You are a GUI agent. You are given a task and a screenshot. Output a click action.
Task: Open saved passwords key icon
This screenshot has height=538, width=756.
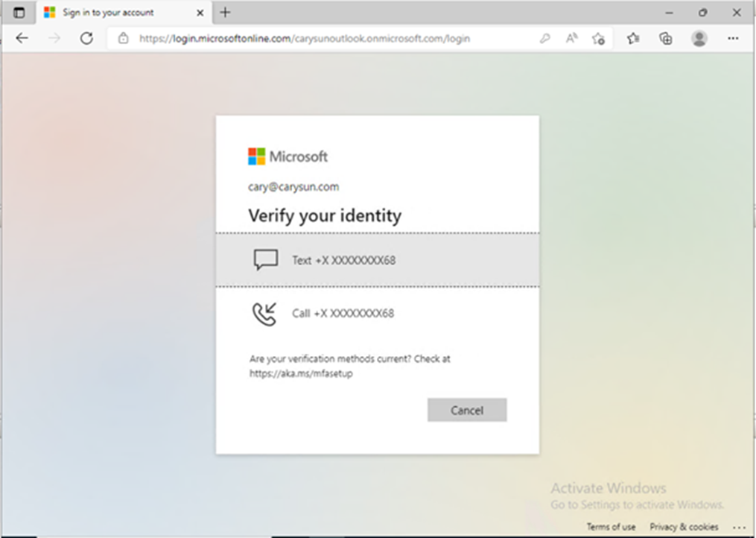click(544, 39)
